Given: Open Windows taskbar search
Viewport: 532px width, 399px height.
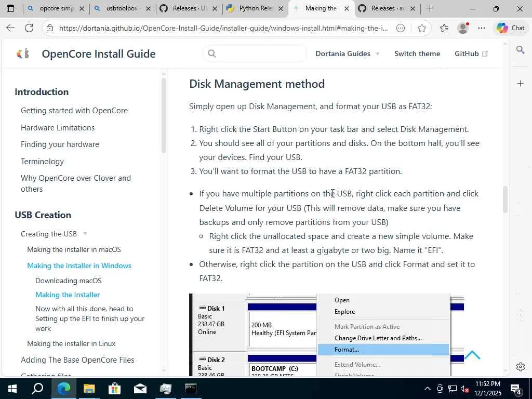Looking at the screenshot, I should tap(37, 389).
